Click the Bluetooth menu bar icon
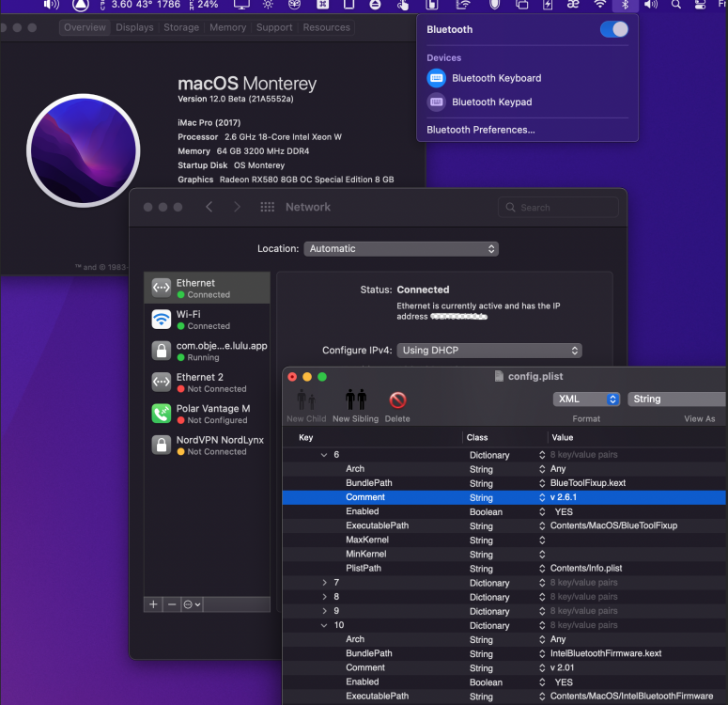The width and height of the screenshot is (728, 705). pos(625,5)
